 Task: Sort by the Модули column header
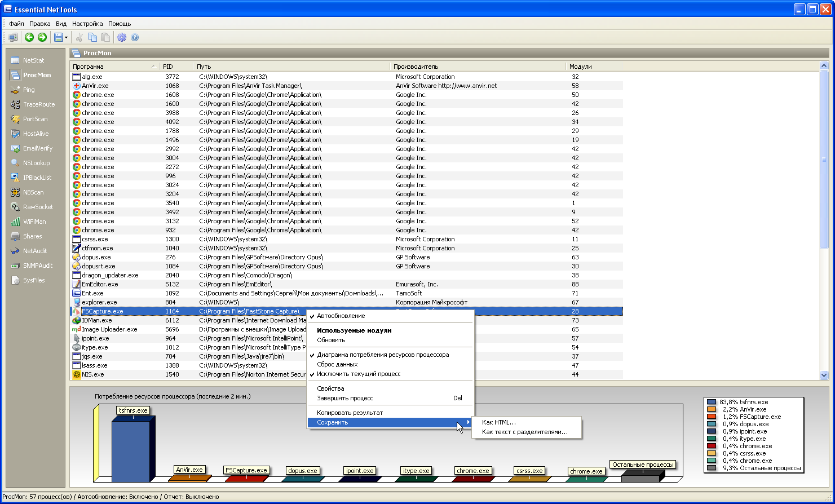pos(594,67)
